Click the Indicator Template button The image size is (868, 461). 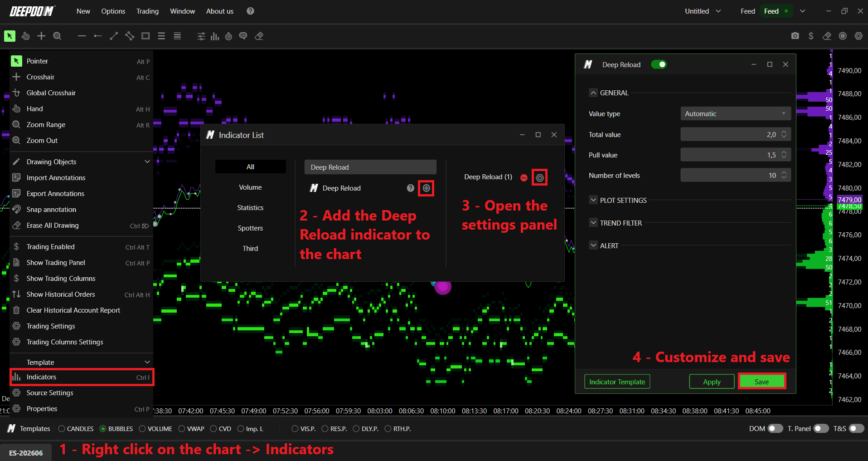coord(617,382)
